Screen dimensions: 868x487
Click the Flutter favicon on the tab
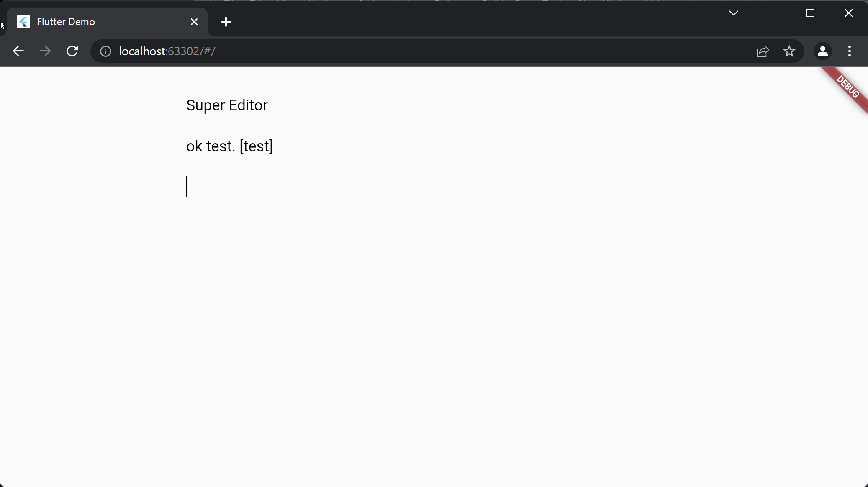point(23,21)
